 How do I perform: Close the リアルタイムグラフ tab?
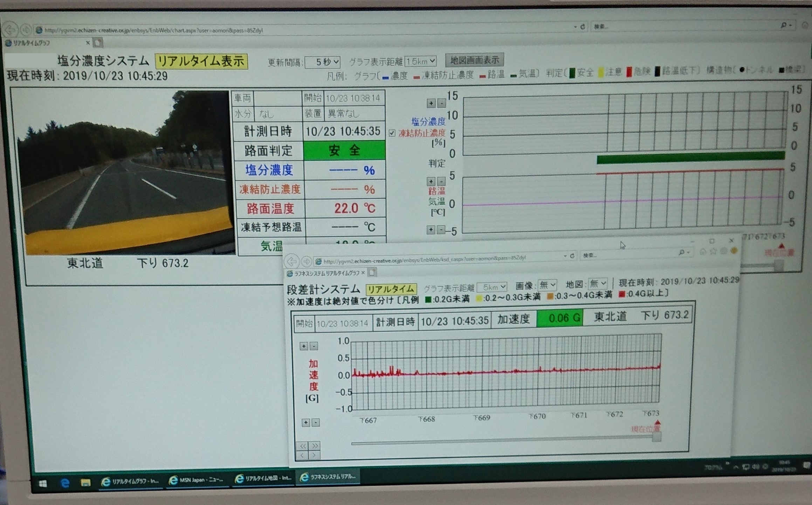pos(88,43)
